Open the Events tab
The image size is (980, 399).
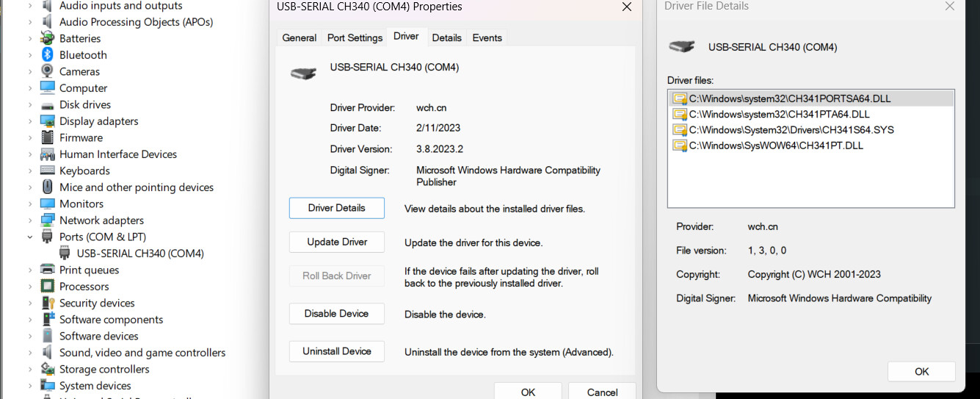click(487, 37)
